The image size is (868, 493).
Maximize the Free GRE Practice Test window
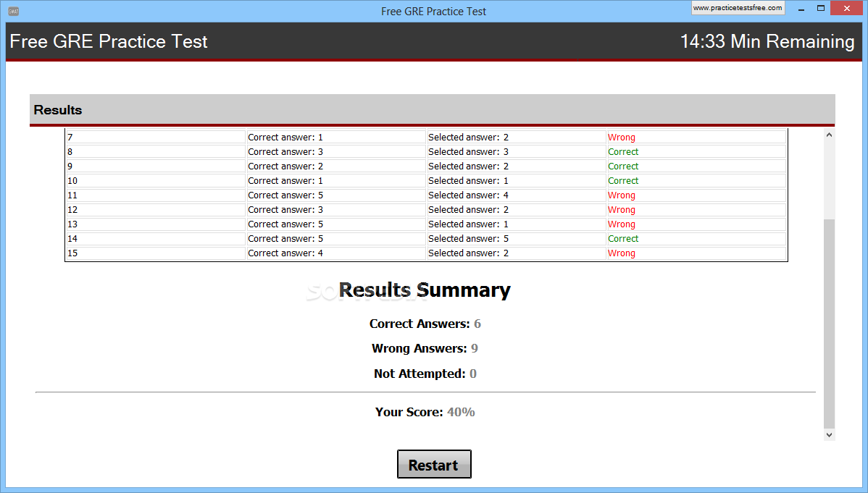[820, 9]
